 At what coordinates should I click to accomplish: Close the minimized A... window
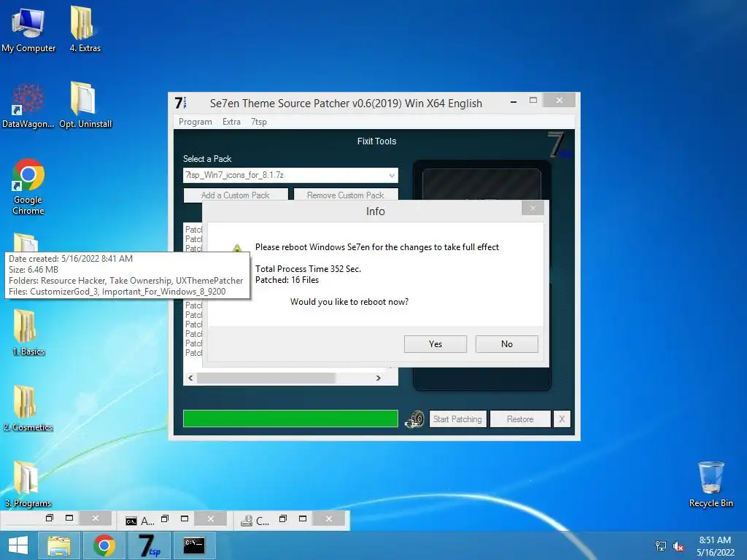211,518
